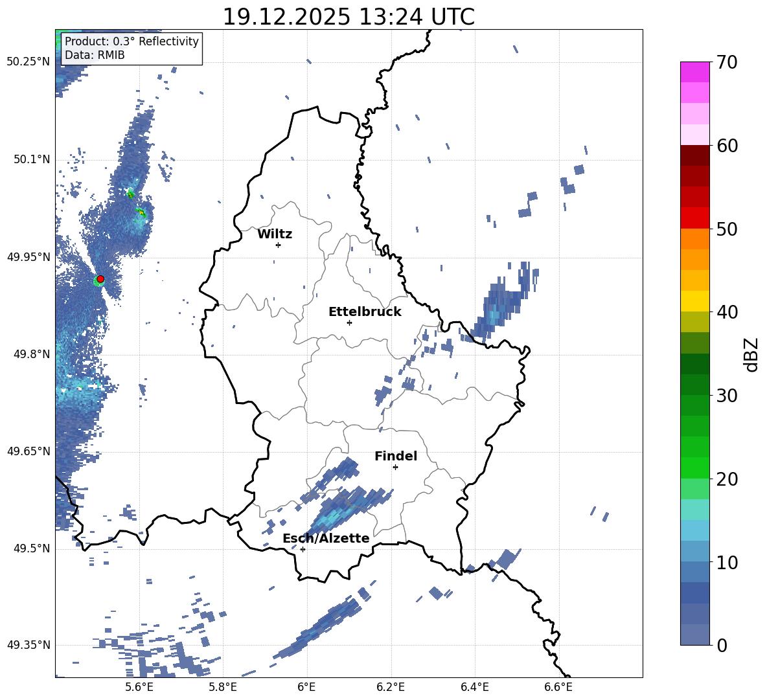Click the 50.1°N latitude label

[32, 160]
